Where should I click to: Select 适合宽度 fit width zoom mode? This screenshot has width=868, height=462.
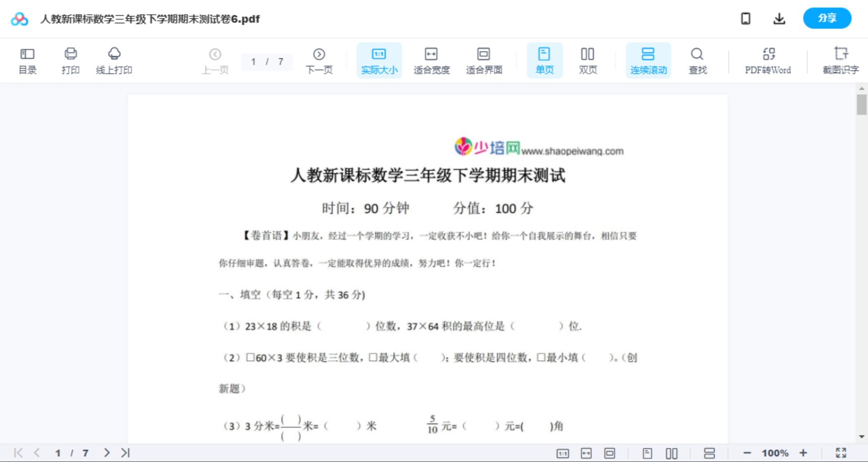coord(431,59)
